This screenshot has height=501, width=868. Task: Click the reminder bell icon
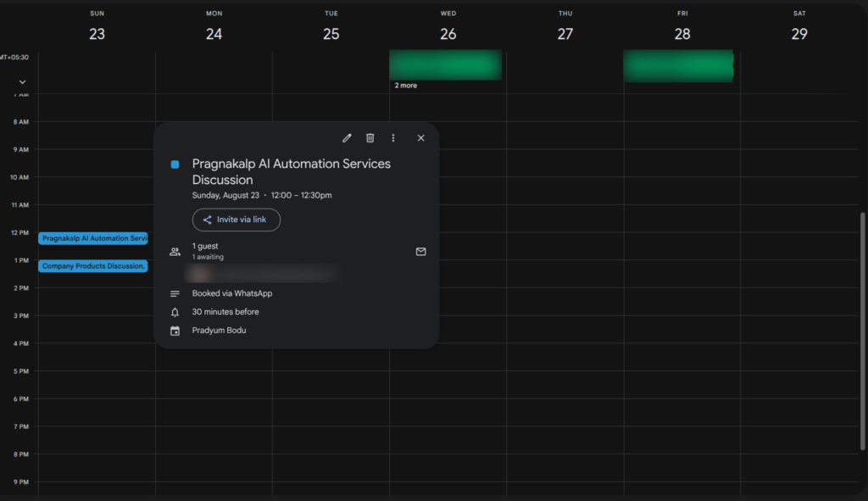pos(175,312)
